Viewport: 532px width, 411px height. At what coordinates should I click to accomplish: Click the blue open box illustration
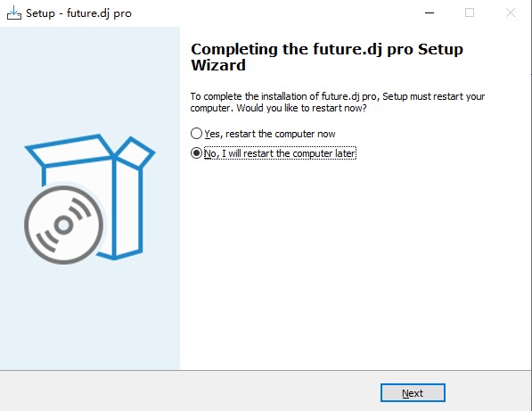90,199
